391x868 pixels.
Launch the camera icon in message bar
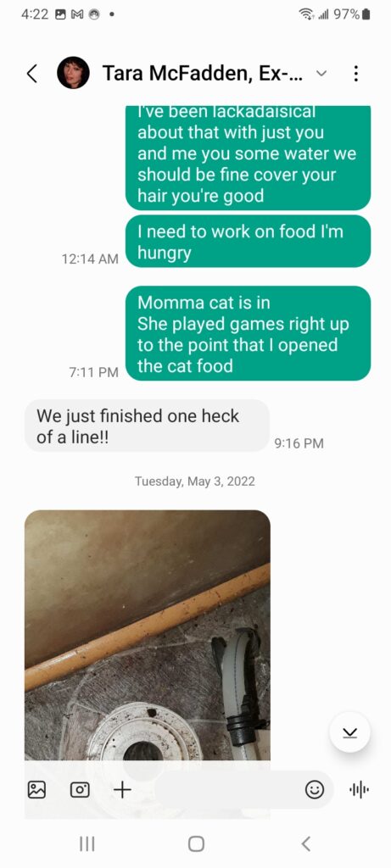click(80, 789)
